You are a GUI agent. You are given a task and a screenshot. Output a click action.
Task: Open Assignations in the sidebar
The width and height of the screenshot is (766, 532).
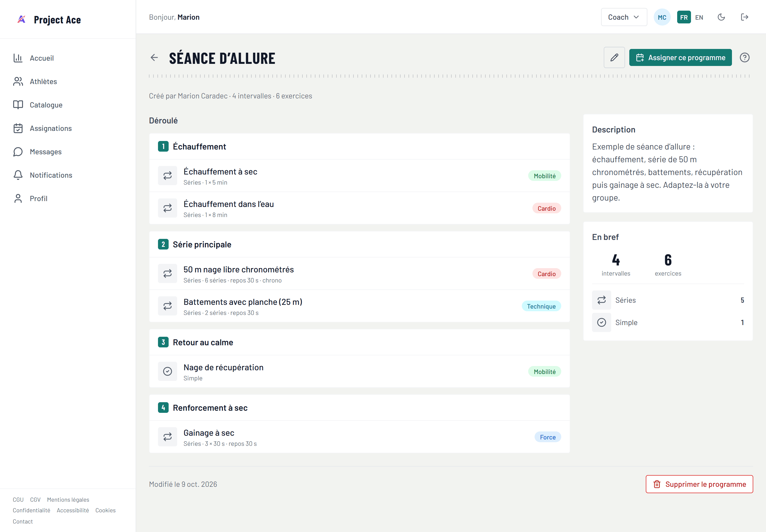68,128
